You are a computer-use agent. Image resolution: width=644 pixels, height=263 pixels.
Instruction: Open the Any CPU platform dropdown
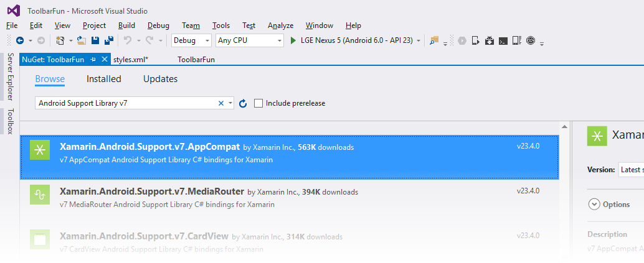click(250, 40)
